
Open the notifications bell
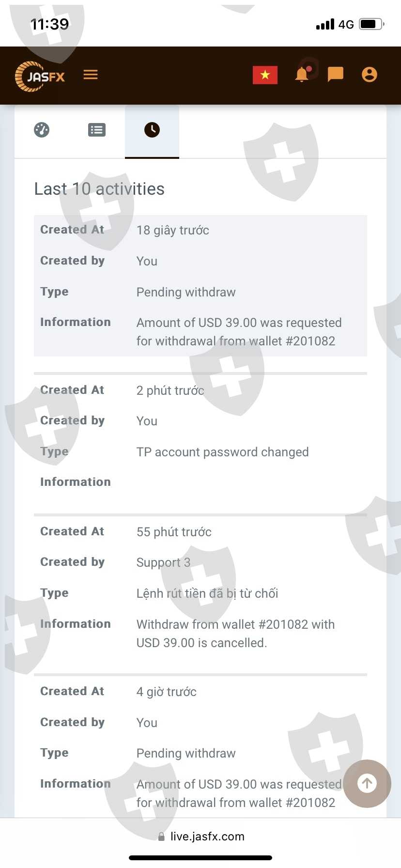click(302, 75)
